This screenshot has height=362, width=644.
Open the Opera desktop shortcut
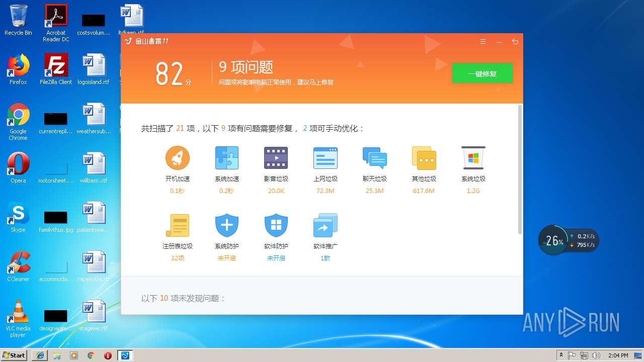click(18, 167)
